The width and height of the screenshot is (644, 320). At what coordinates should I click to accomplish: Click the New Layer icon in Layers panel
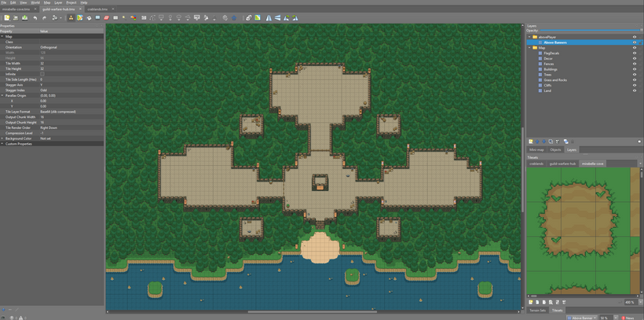(531, 142)
